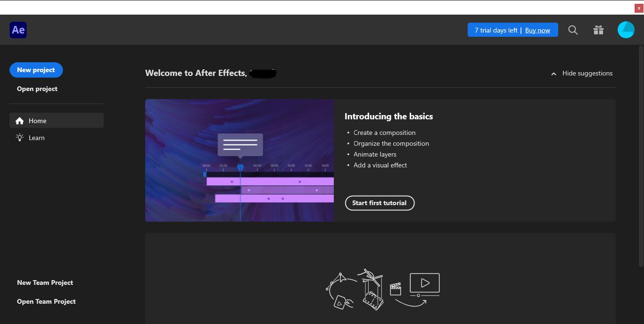
Task: Click the Buy now link
Action: [x=537, y=30]
